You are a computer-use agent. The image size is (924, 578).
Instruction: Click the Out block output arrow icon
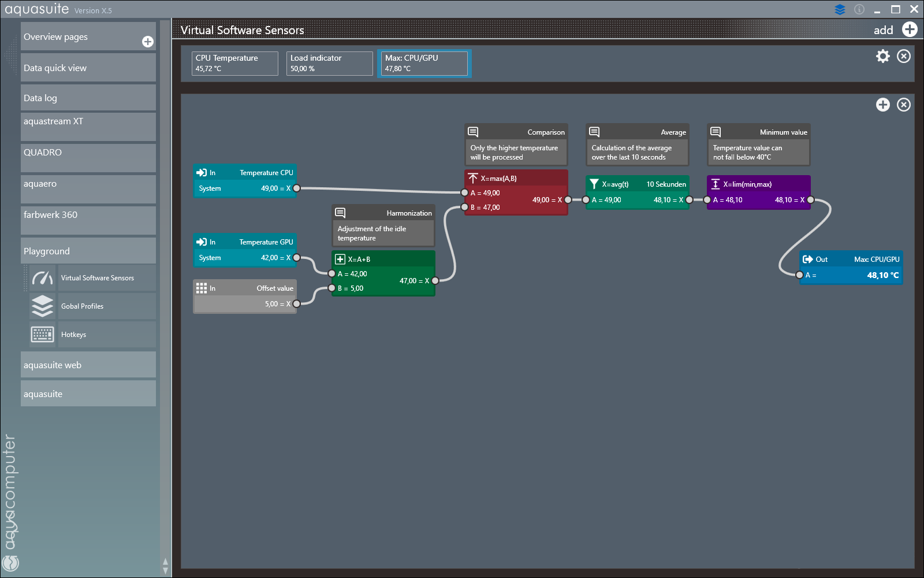(808, 259)
